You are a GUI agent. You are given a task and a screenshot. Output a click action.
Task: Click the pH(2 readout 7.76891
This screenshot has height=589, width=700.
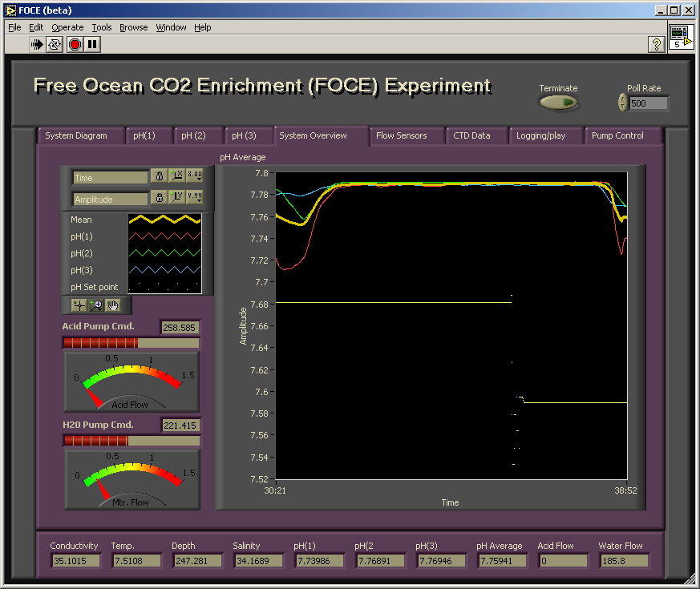click(x=380, y=561)
